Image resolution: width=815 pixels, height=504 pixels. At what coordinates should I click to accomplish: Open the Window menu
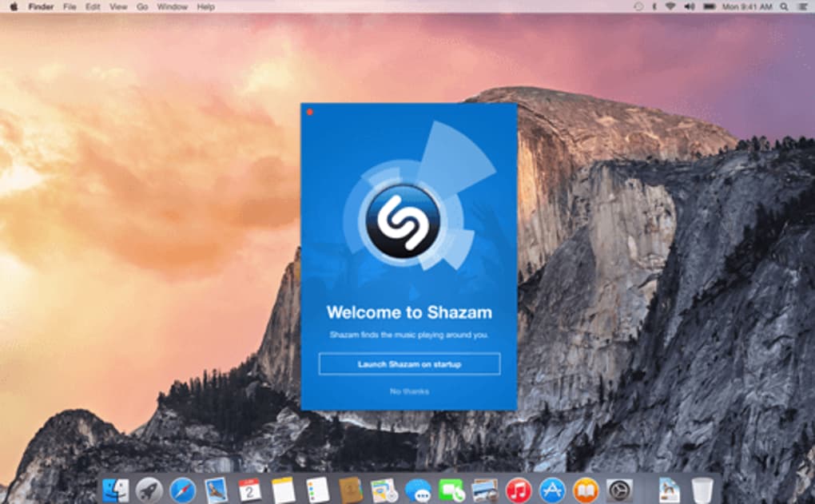[x=172, y=6]
